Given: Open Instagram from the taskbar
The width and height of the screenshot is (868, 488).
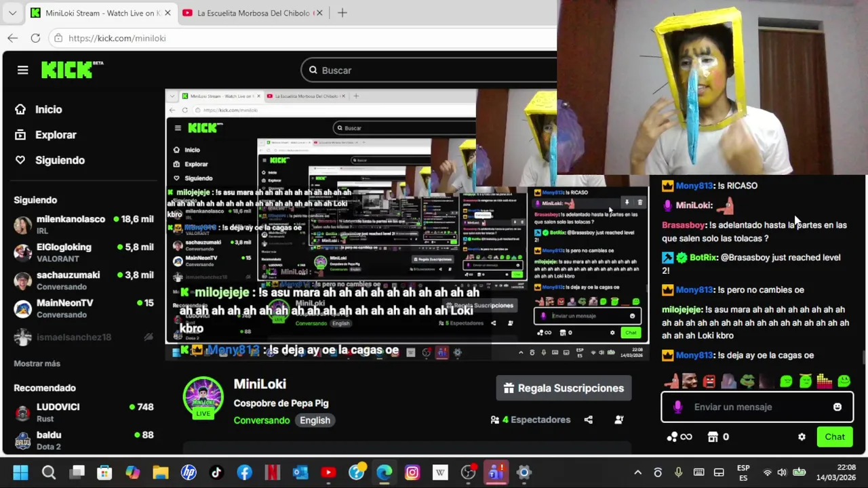Looking at the screenshot, I should 412,472.
